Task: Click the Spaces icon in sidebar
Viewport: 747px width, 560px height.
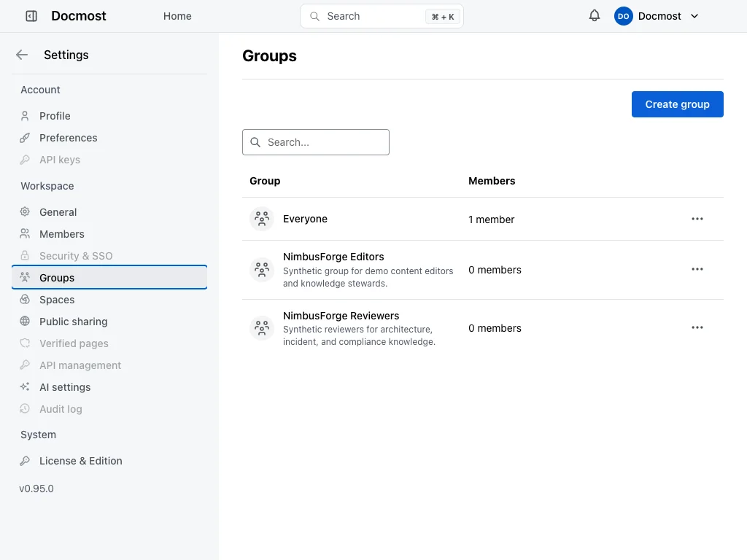Action: click(25, 300)
